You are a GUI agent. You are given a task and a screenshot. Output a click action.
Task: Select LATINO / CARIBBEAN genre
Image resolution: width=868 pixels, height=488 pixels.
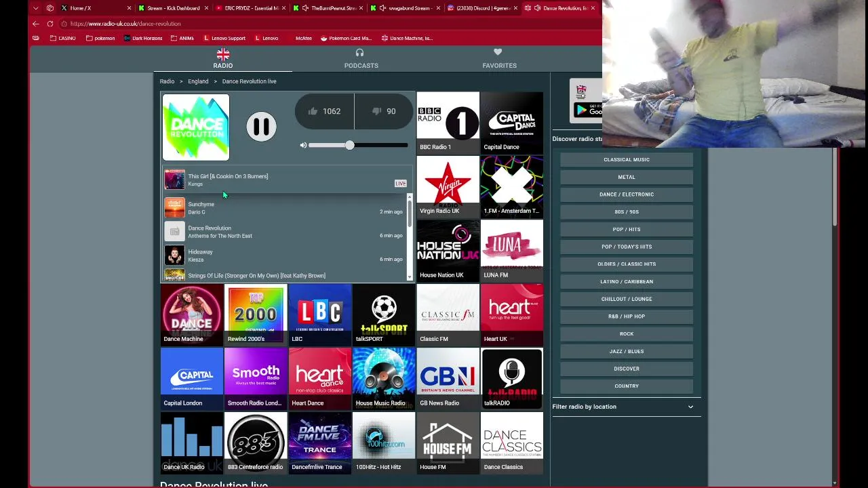click(627, 281)
